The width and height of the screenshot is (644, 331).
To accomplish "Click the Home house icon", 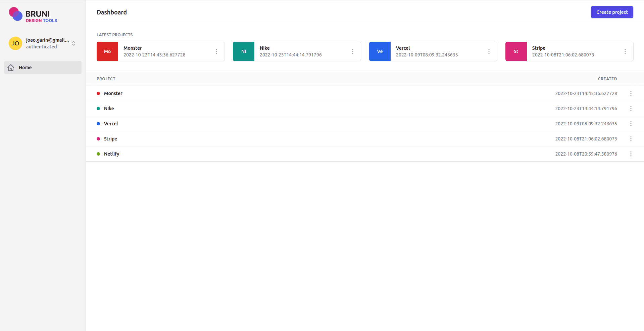I will (11, 68).
